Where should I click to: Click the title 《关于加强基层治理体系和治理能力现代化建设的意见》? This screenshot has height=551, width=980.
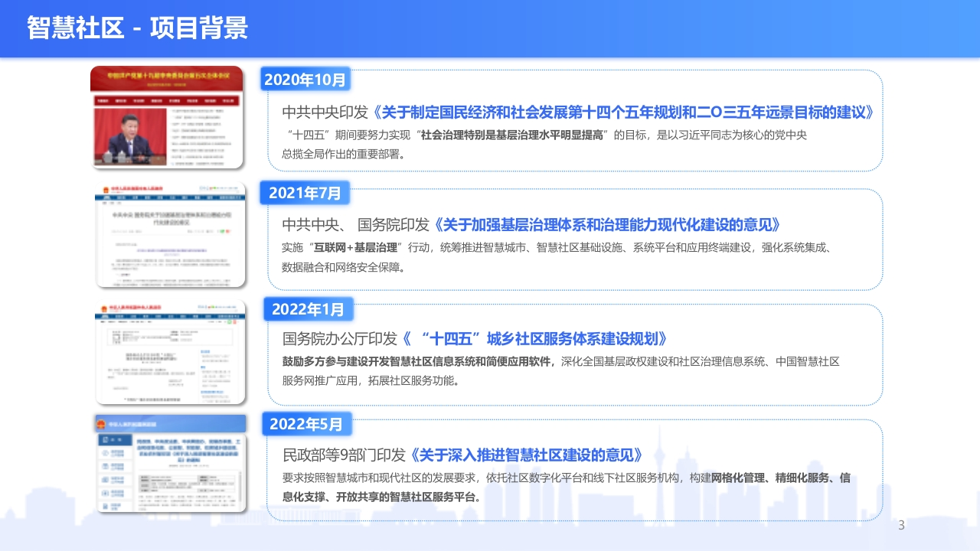tap(609, 225)
